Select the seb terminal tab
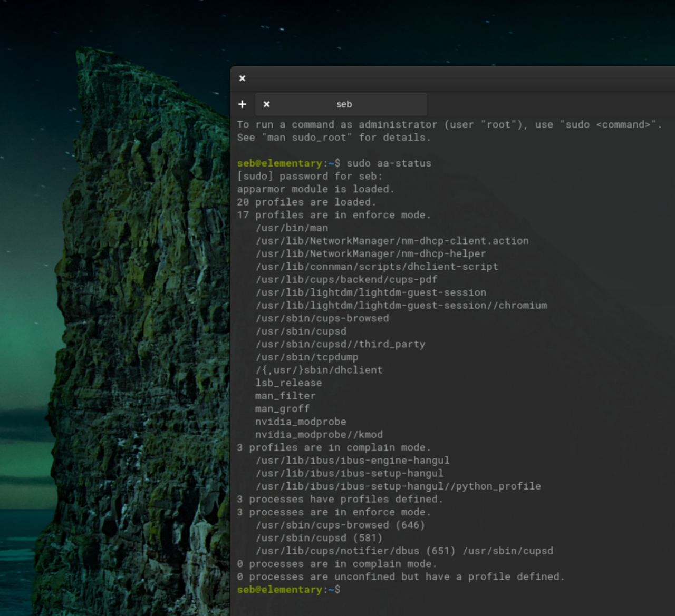The height and width of the screenshot is (616, 675). click(x=344, y=104)
